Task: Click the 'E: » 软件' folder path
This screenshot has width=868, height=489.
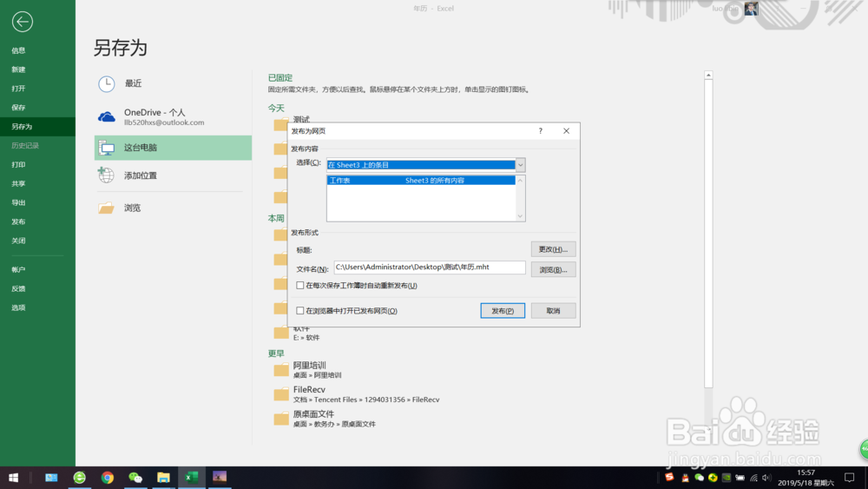Action: coord(306,338)
